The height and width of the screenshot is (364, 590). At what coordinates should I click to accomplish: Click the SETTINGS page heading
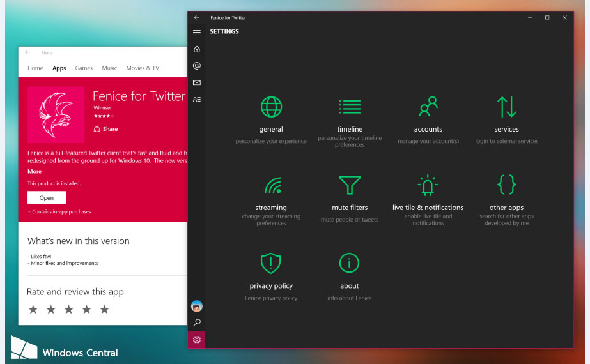coord(224,31)
